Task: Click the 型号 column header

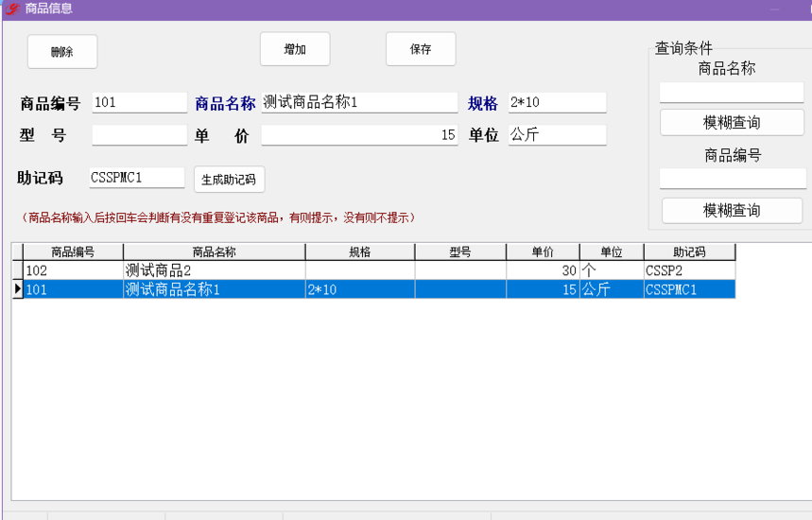Action: [x=460, y=251]
